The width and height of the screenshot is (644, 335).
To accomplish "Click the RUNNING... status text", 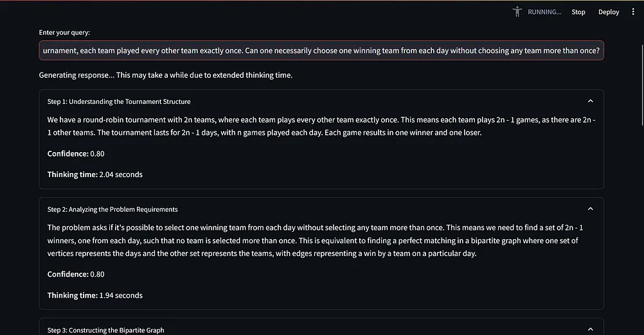I will point(544,12).
